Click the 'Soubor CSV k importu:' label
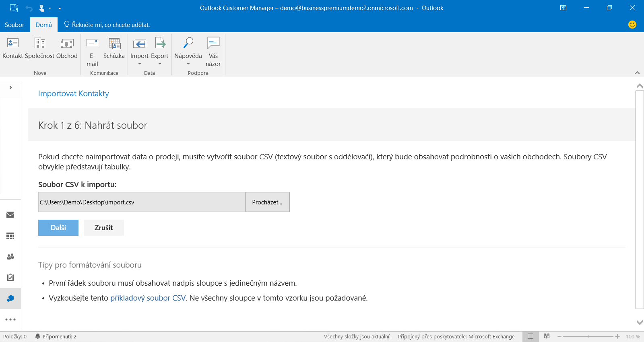This screenshot has height=342, width=644. 77,185
